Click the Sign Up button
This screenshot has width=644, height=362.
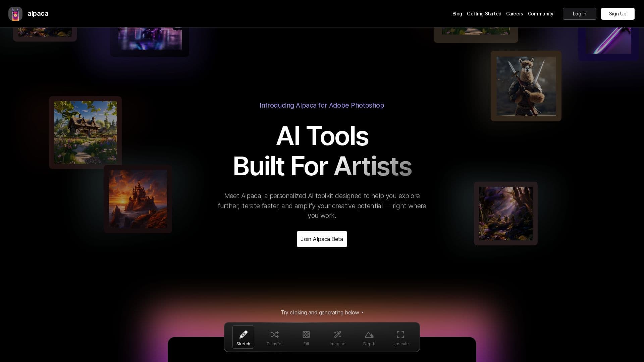pyautogui.click(x=618, y=14)
